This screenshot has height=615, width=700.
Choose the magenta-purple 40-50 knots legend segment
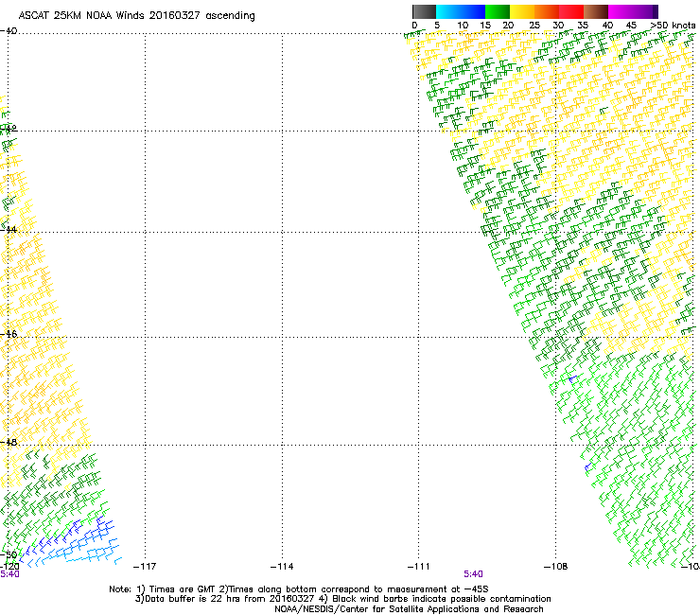[633, 11]
